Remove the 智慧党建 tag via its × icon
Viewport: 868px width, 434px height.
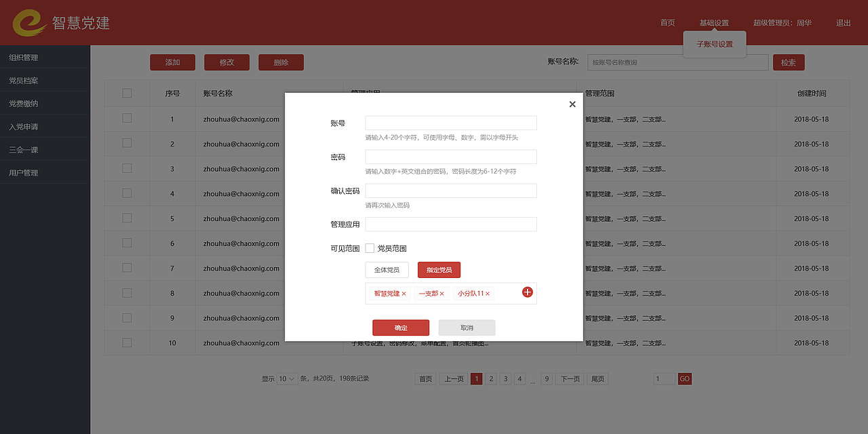pyautogui.click(x=403, y=294)
